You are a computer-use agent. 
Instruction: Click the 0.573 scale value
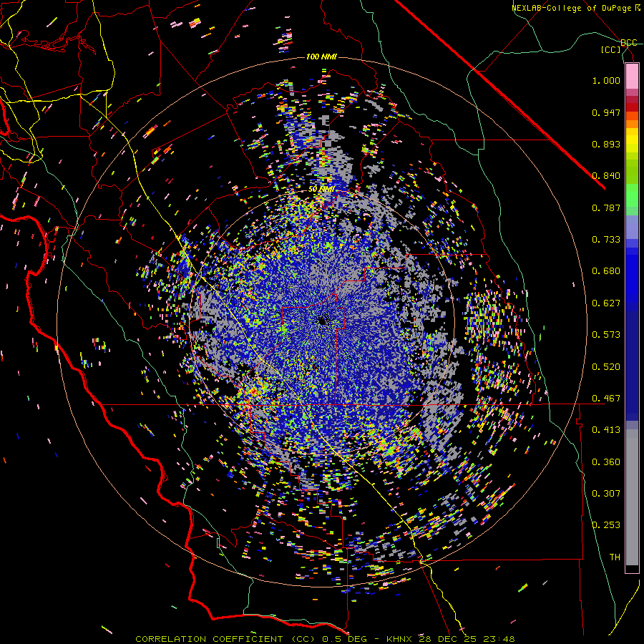point(606,335)
